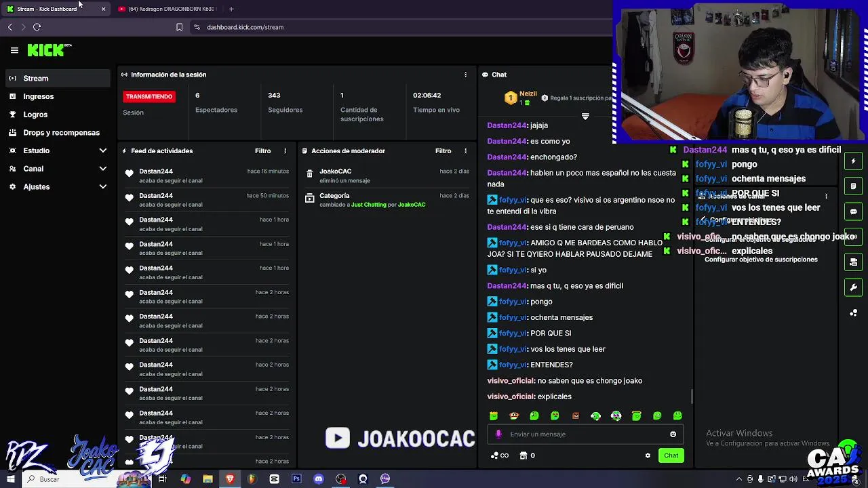Image resolution: width=868 pixels, height=488 pixels.
Task: Select the emote with pink glasses
Action: click(x=616, y=415)
